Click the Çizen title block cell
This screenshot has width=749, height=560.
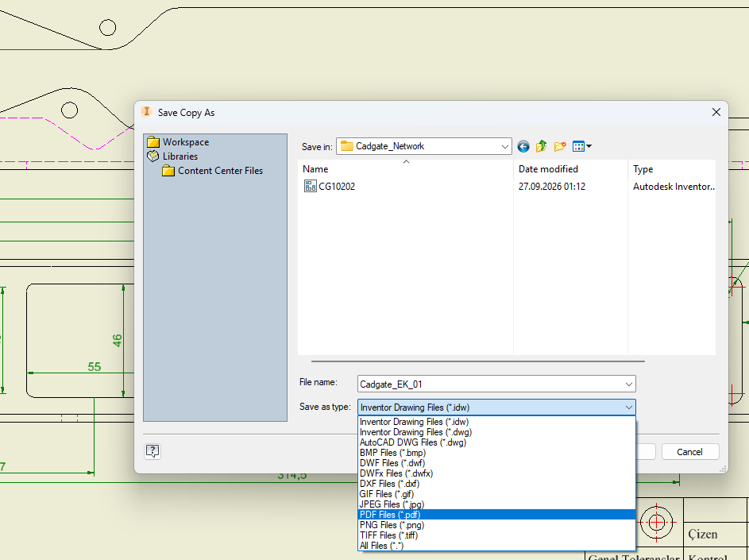[703, 535]
